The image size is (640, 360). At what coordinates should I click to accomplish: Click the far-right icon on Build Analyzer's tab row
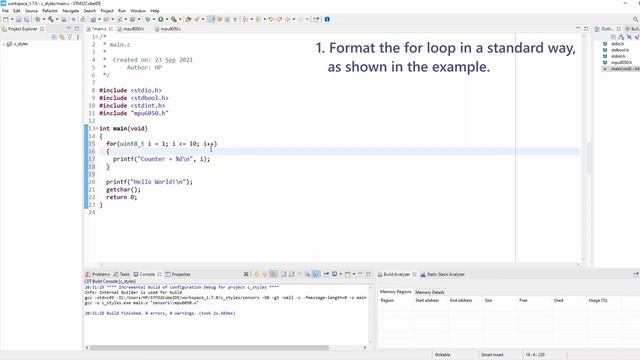coord(636,274)
